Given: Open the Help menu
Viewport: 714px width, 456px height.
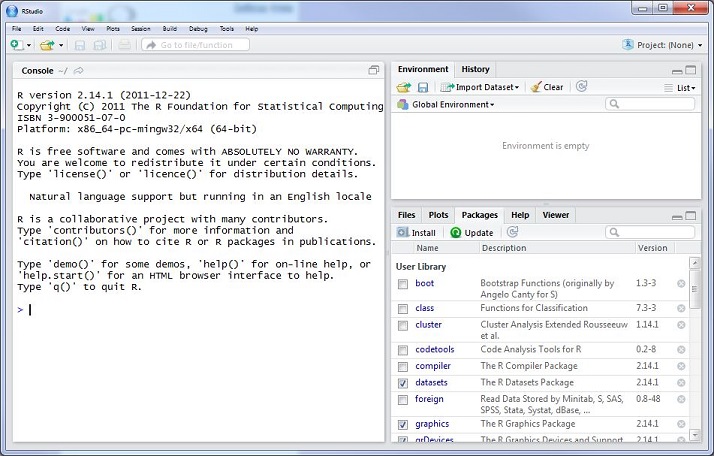Looking at the screenshot, I should [x=252, y=29].
